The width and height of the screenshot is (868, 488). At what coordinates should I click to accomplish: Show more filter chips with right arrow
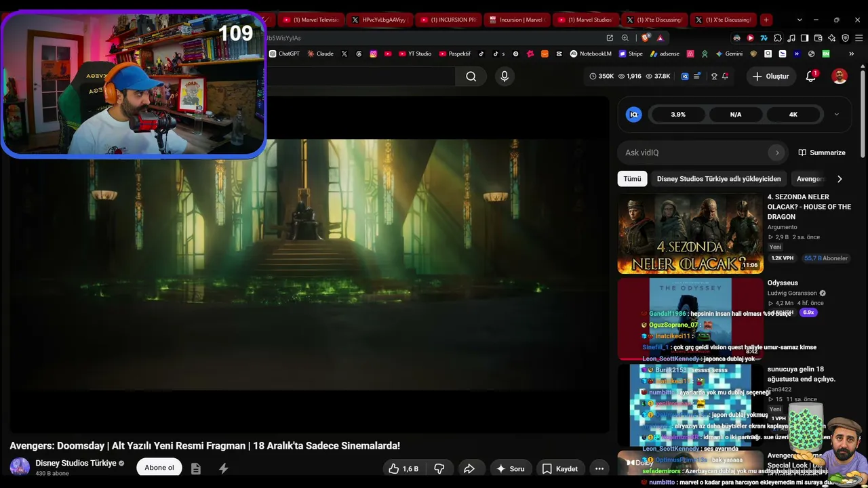point(840,179)
